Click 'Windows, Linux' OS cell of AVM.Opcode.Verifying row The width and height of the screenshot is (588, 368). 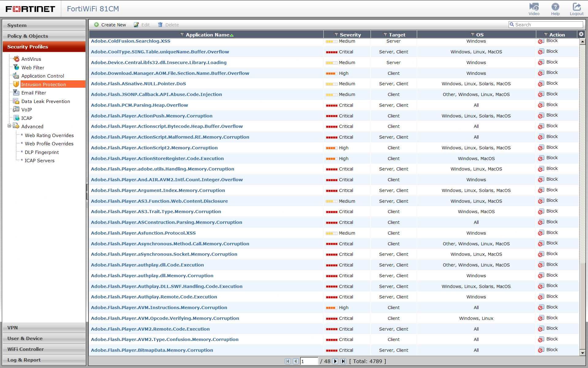(x=476, y=318)
